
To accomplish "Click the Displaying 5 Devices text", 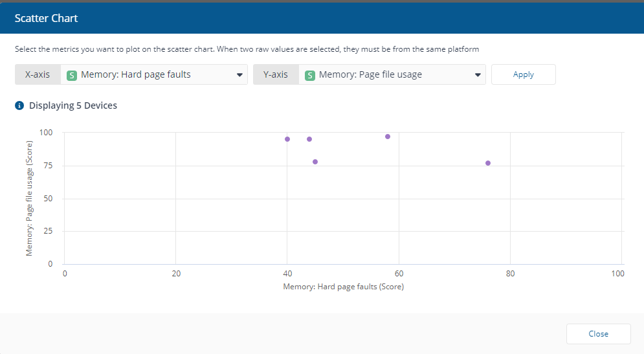I will coord(73,105).
